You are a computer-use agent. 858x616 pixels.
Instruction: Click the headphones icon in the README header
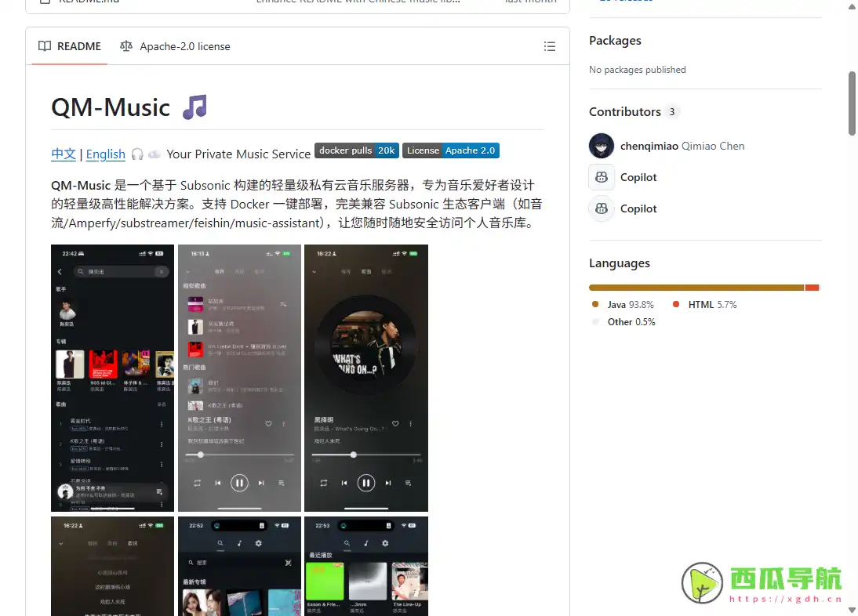137,154
